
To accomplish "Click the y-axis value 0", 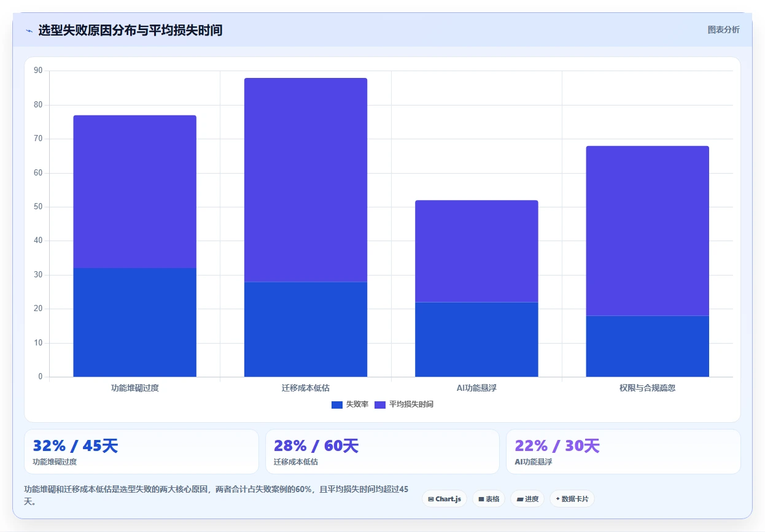I will coord(41,377).
